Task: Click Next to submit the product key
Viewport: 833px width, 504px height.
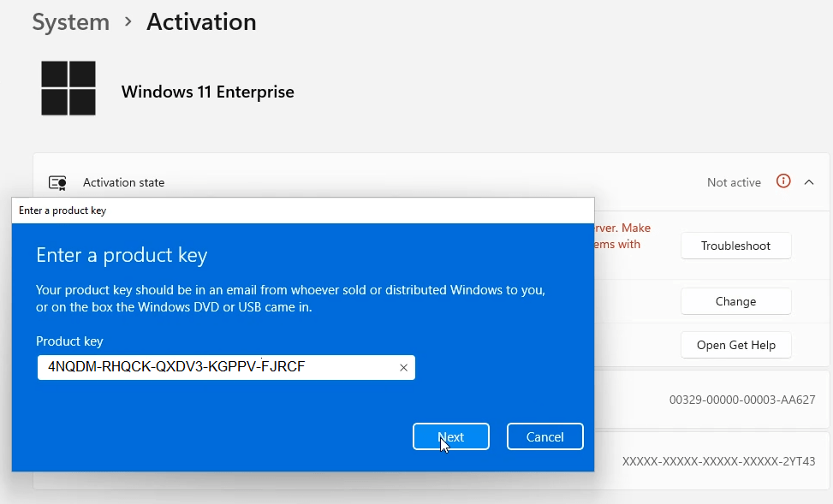Action: [x=450, y=436]
